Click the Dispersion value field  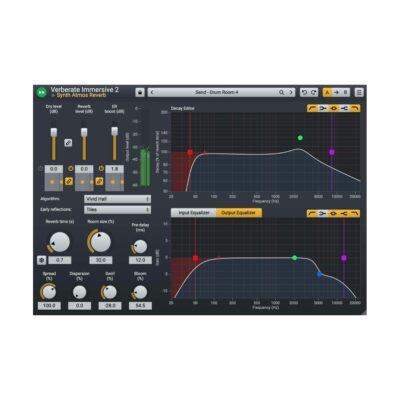[x=79, y=305]
